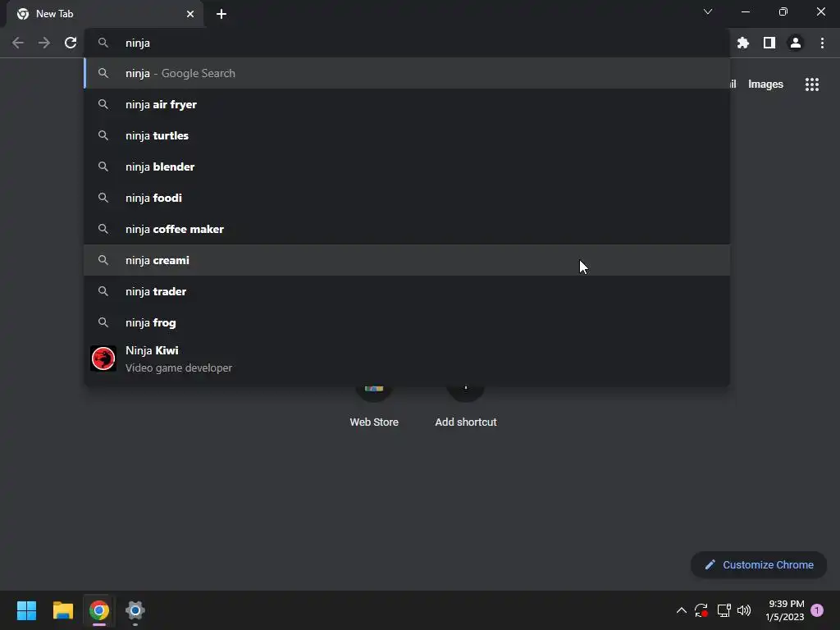
Task: Open the Google apps grid
Action: pyautogui.click(x=812, y=84)
